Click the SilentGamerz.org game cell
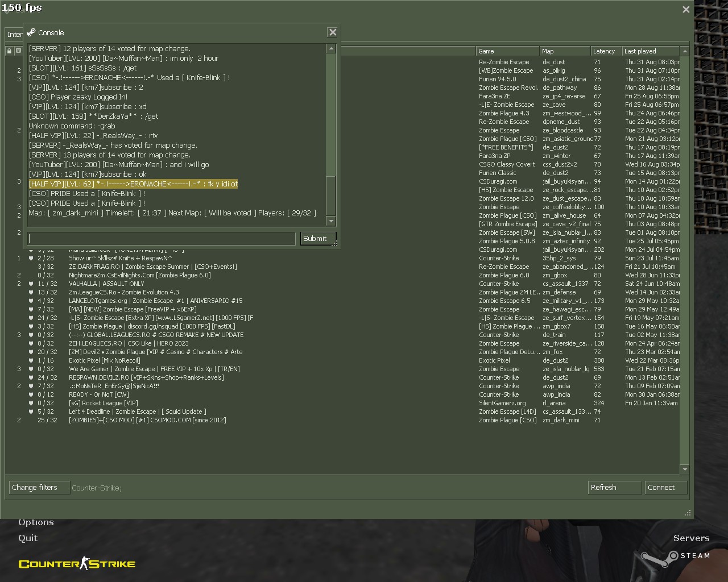The height and width of the screenshot is (582, 728). (502, 403)
